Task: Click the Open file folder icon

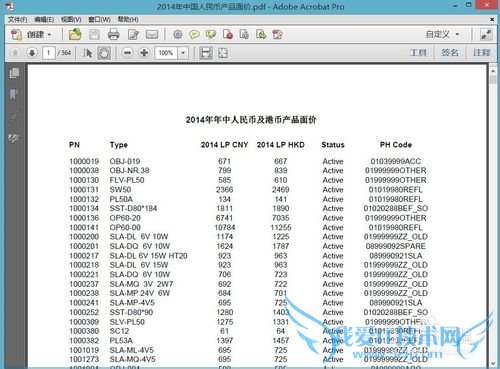Action: point(75,35)
